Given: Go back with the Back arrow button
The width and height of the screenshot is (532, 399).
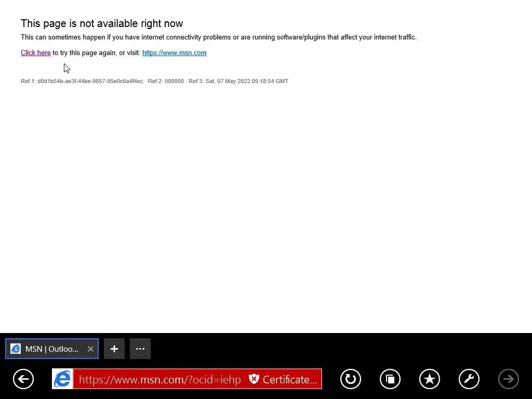Looking at the screenshot, I should [23, 379].
